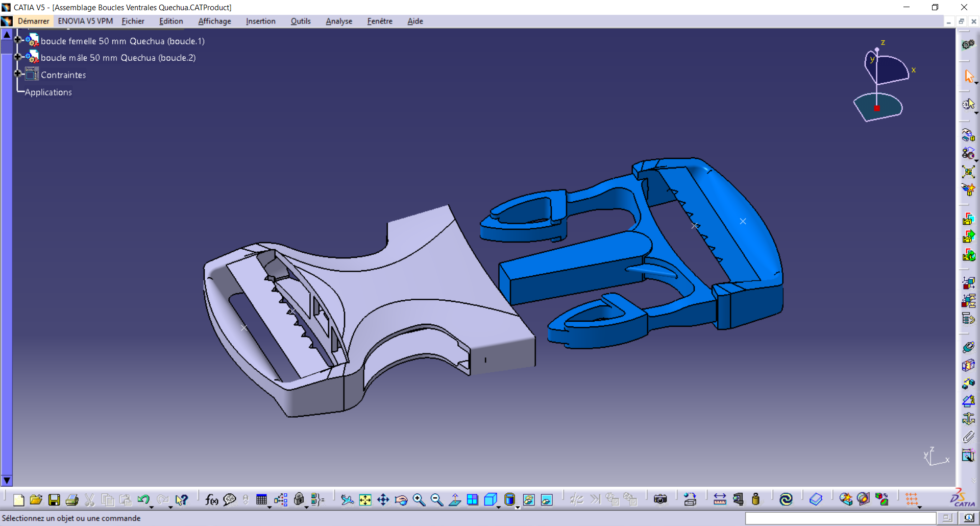Toggle the Shading render style
The height and width of the screenshot is (526, 980).
click(x=509, y=499)
